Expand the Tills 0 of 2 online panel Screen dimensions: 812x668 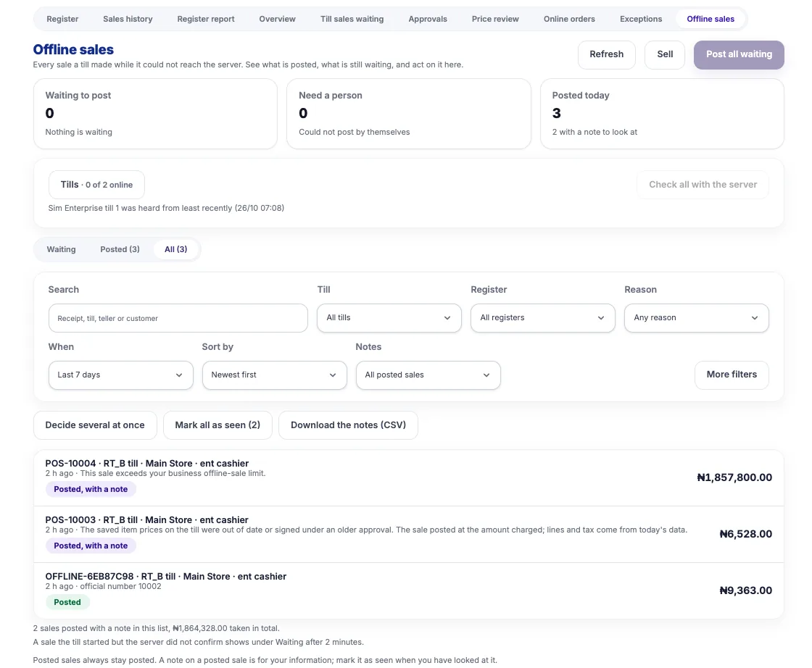coord(96,185)
